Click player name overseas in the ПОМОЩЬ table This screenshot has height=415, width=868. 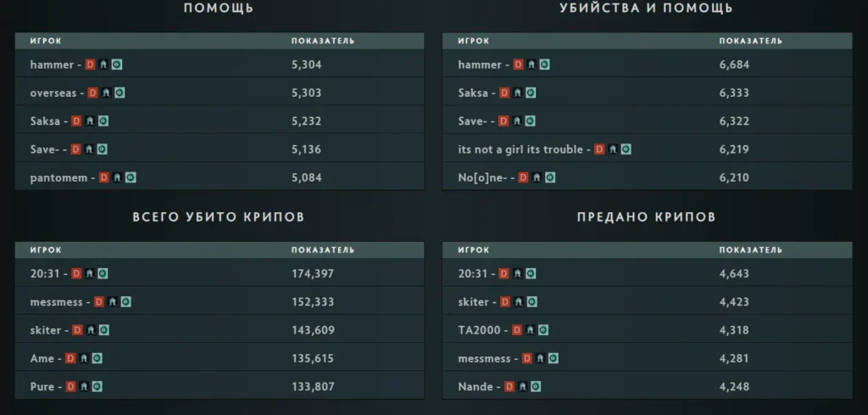pyautogui.click(x=53, y=93)
